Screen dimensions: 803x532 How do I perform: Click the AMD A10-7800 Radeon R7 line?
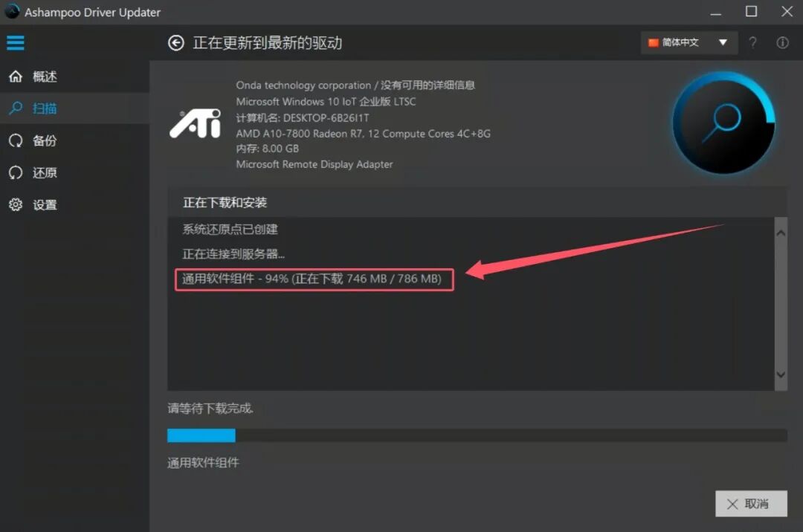pyautogui.click(x=363, y=134)
